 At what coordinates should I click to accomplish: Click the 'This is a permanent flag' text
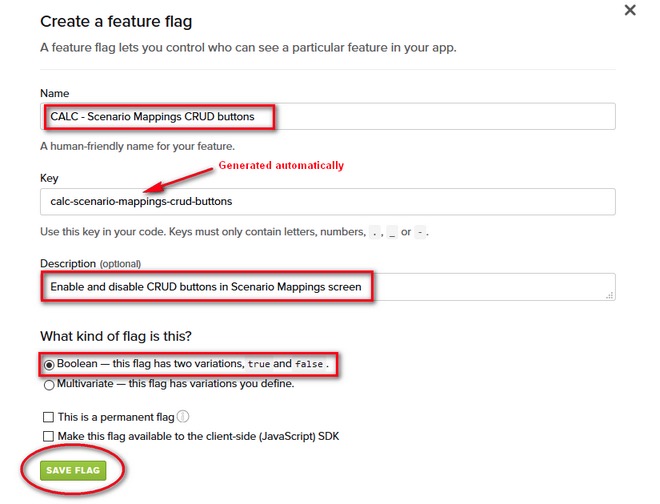(x=116, y=417)
